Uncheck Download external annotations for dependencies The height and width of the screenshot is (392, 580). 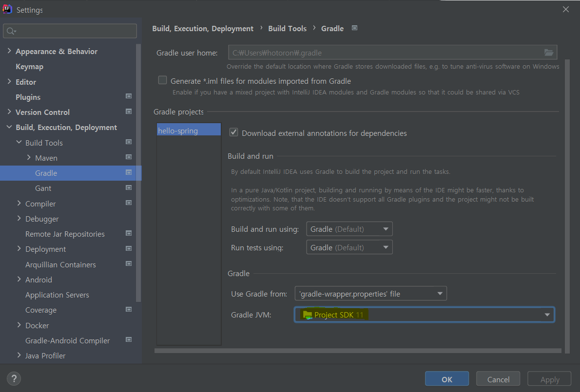tap(234, 132)
